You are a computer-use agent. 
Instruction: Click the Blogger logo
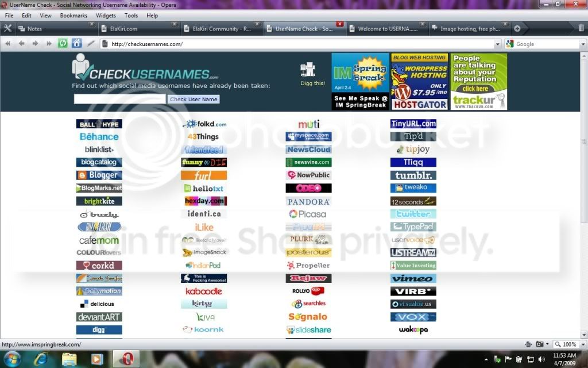pos(99,175)
